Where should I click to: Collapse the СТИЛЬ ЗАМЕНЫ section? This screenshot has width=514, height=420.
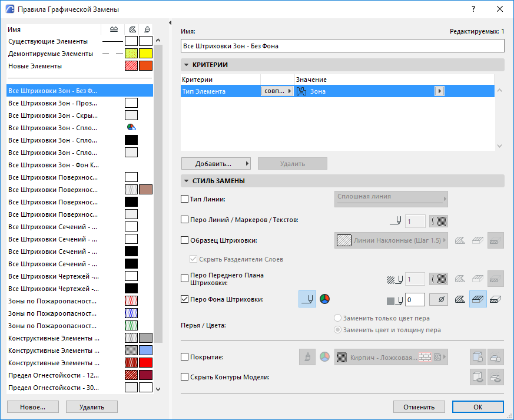[186, 181]
